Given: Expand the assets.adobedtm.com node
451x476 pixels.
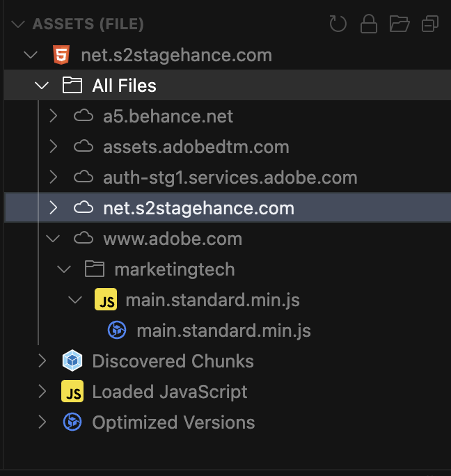Looking at the screenshot, I should point(53,147).
